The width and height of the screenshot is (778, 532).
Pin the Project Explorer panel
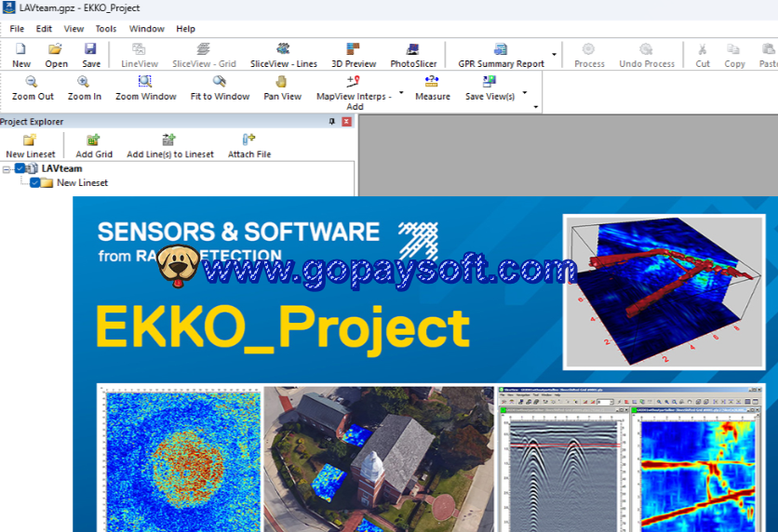[332, 122]
